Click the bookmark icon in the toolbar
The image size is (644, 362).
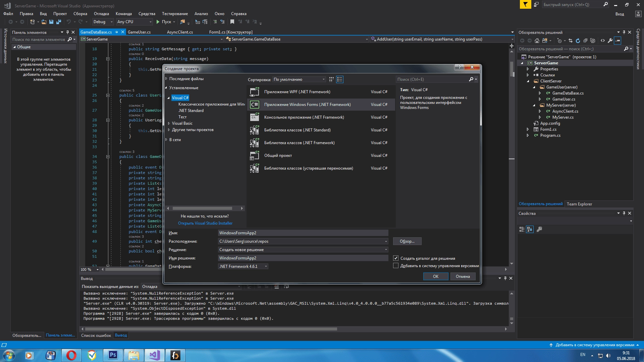pyautogui.click(x=232, y=22)
